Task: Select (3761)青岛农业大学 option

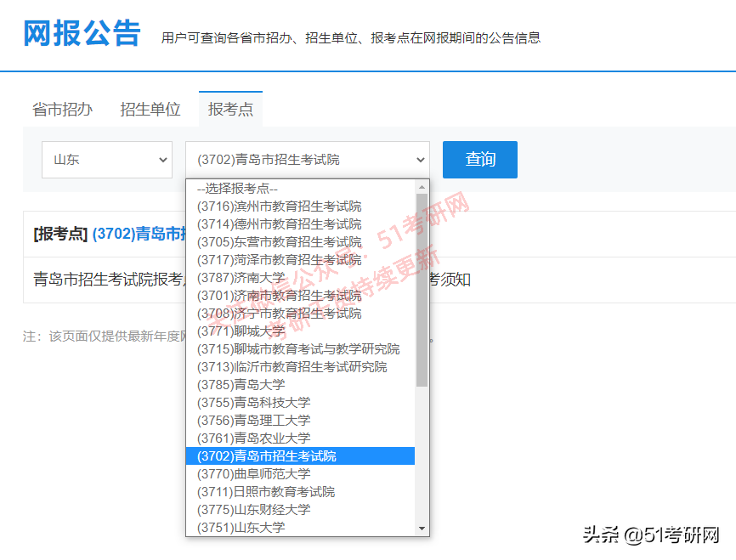Action: tap(300, 438)
